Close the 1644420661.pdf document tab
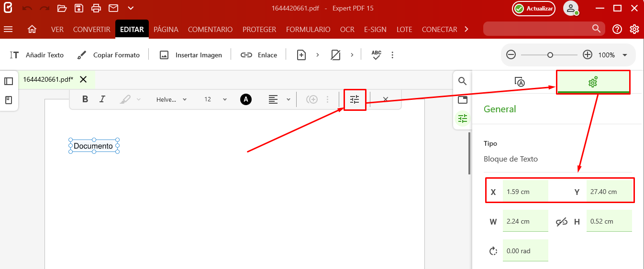 (x=83, y=79)
